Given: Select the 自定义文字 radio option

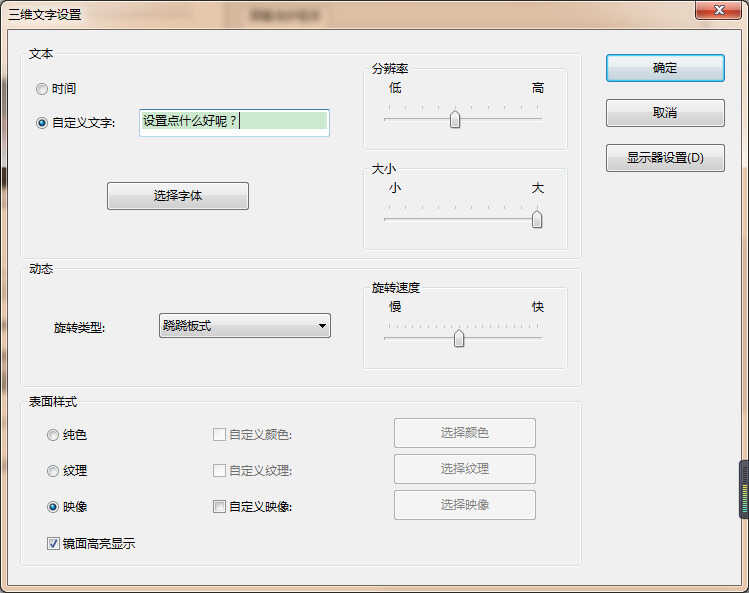Looking at the screenshot, I should pos(42,123).
